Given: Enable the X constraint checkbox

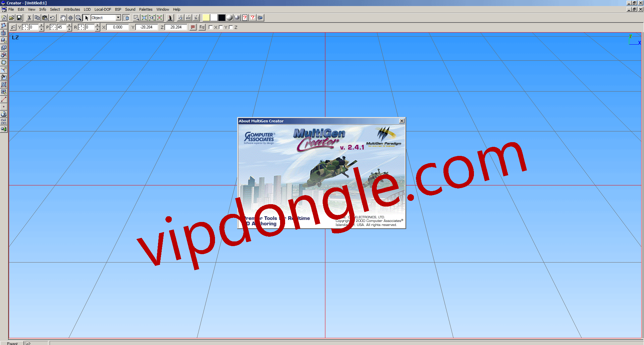Looking at the screenshot, I should pos(211,27).
